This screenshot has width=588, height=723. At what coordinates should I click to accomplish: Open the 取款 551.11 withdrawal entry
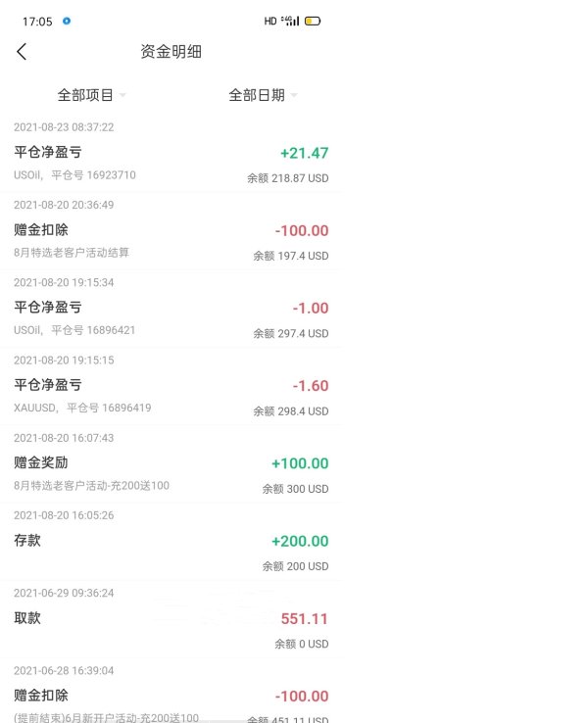pos(171,619)
